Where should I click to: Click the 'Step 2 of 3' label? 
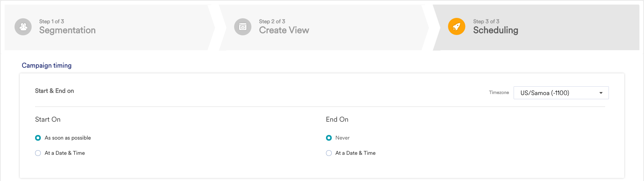point(272,21)
